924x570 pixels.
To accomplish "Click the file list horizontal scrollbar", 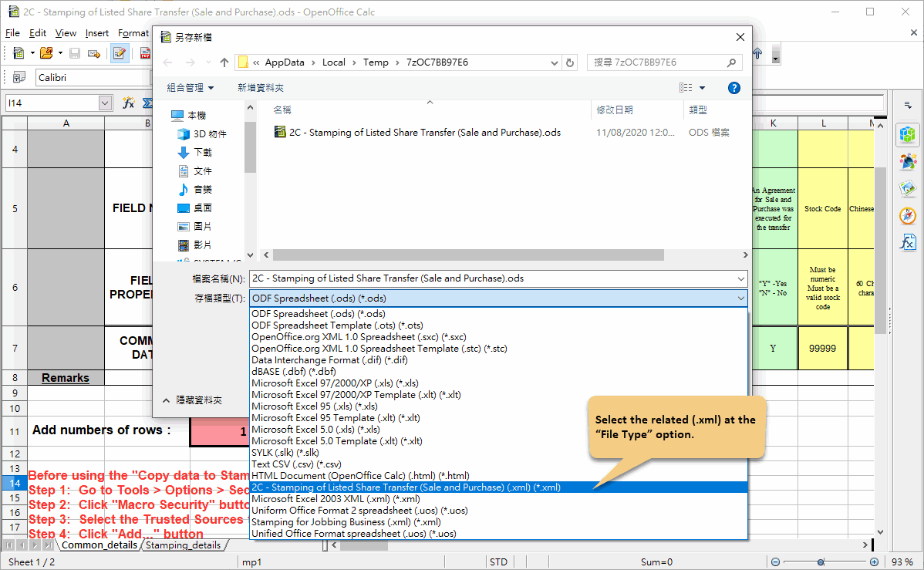I will (468, 255).
